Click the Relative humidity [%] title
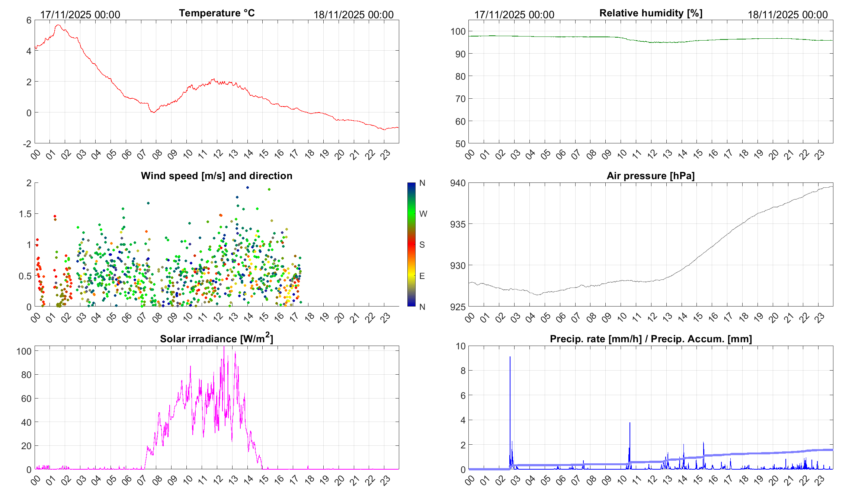 [651, 13]
